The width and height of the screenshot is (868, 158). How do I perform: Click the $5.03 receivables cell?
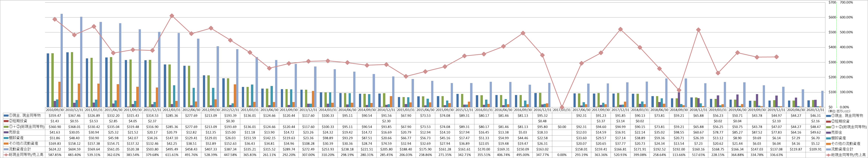523,132
